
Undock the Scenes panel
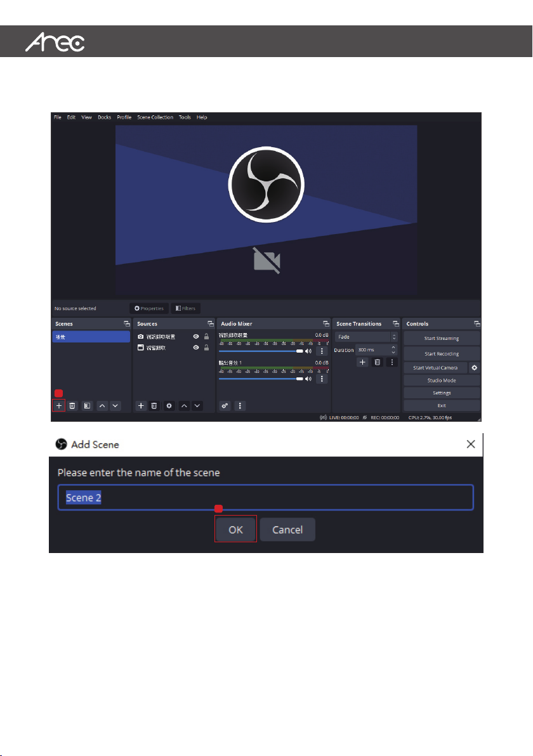tap(127, 324)
